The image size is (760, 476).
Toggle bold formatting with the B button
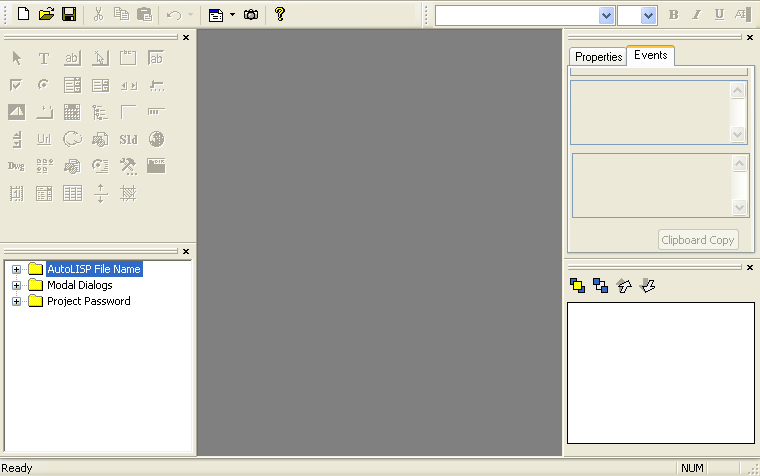(x=673, y=15)
